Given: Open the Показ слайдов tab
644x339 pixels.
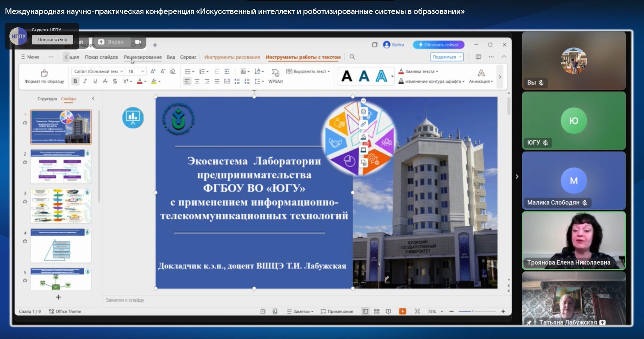Looking at the screenshot, I should 101,57.
